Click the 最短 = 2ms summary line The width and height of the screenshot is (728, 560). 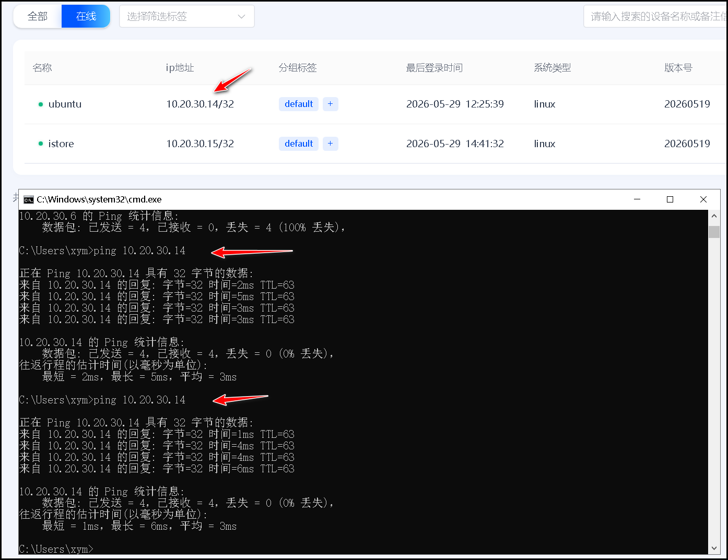click(139, 377)
